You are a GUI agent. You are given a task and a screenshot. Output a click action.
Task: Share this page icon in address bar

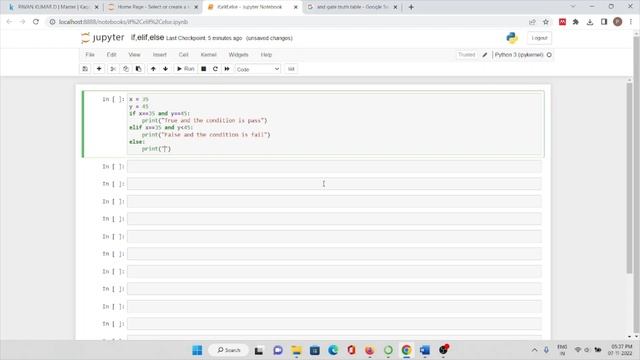pyautogui.click(x=532, y=22)
